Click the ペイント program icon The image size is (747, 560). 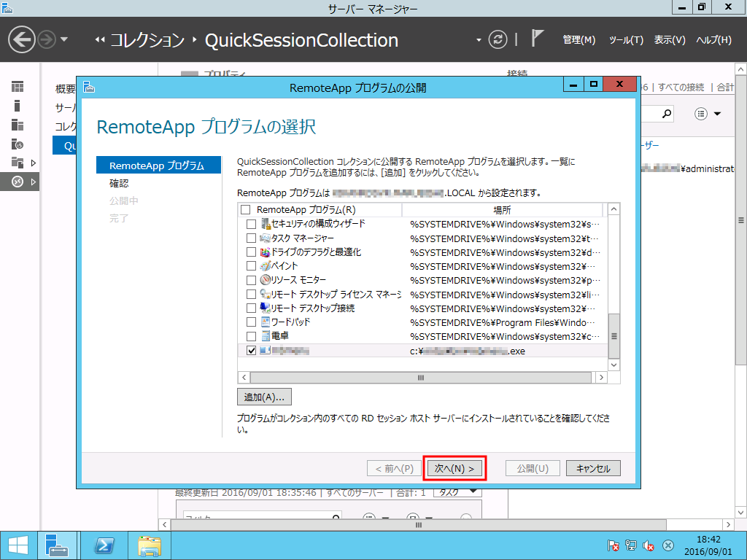point(266,265)
